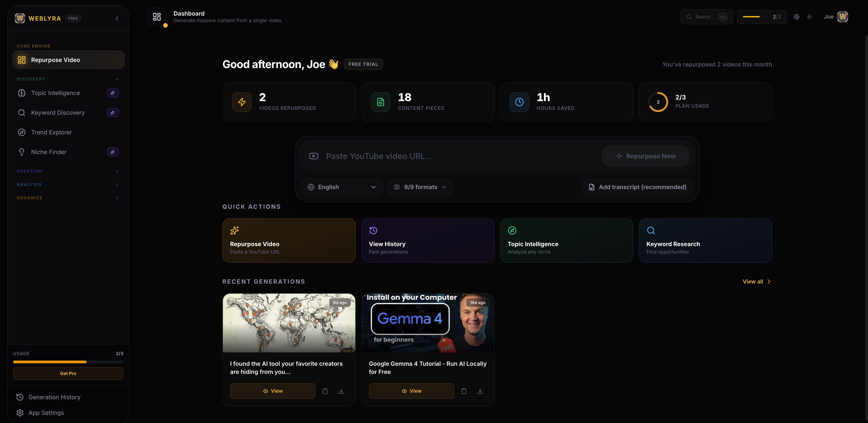Click the sidebar usage progress bar
The width and height of the screenshot is (868, 423).
point(68,362)
